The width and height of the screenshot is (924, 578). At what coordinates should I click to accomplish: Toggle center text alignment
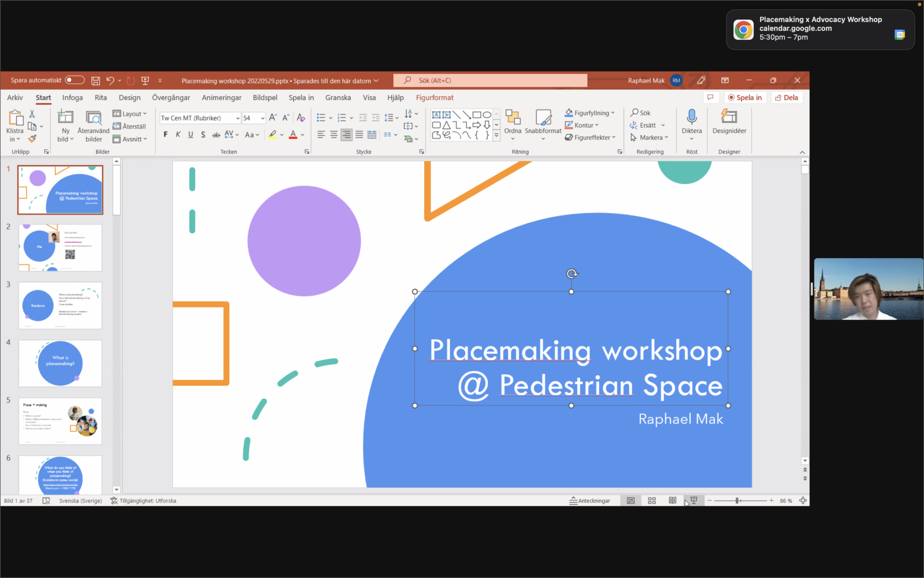[x=333, y=134]
